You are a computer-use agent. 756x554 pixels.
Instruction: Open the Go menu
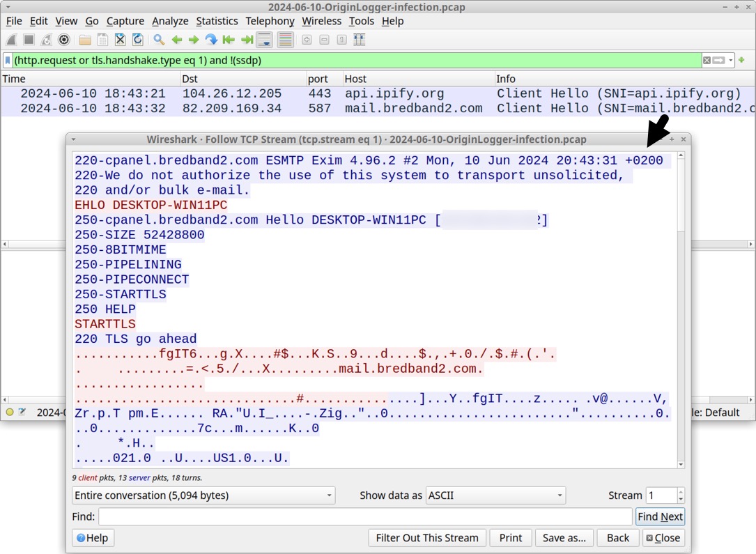pyautogui.click(x=91, y=21)
